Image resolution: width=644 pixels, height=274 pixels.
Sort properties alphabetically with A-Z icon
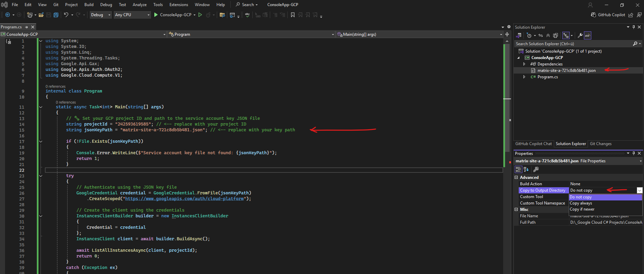coord(526,169)
